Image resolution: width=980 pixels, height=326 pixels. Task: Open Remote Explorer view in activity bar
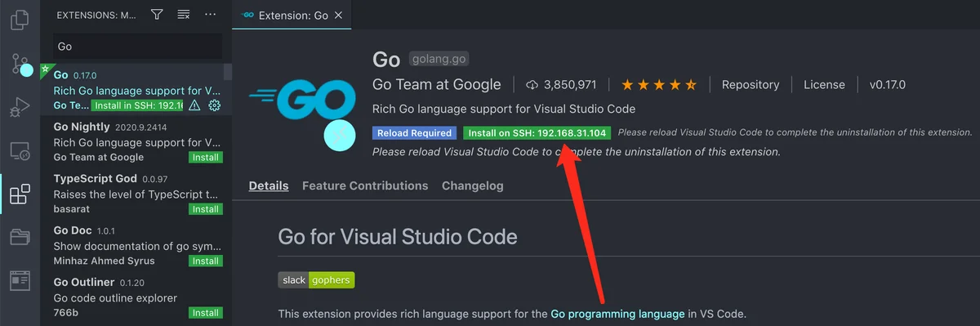coord(20,150)
